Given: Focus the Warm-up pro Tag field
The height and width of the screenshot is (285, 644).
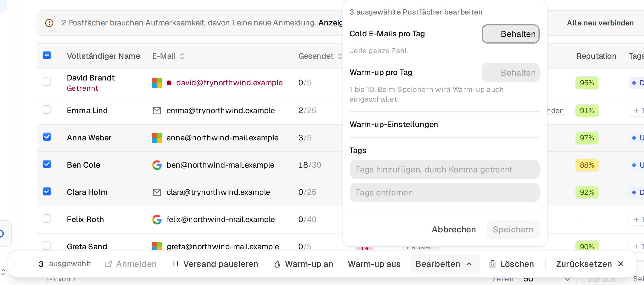Looking at the screenshot, I should click(510, 73).
